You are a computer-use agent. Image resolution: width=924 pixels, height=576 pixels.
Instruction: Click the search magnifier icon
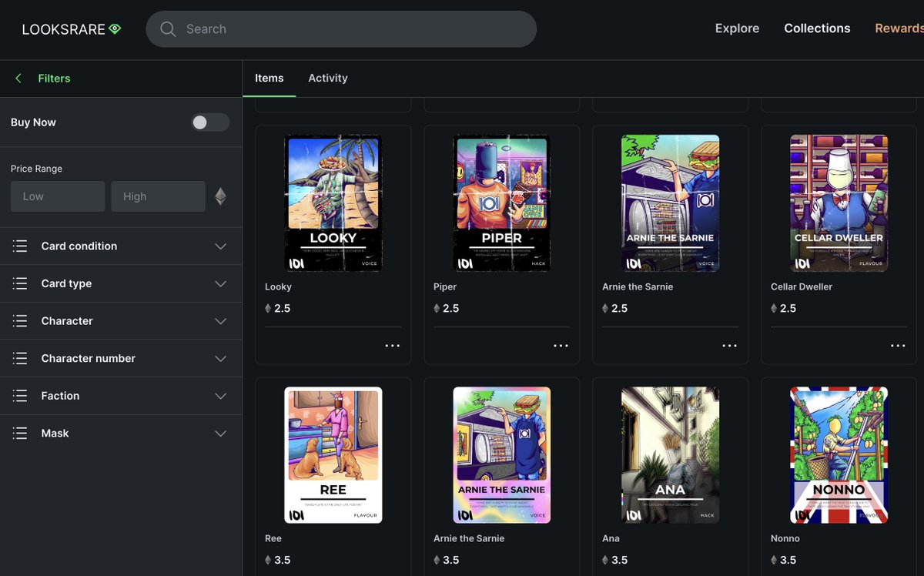pyautogui.click(x=168, y=29)
